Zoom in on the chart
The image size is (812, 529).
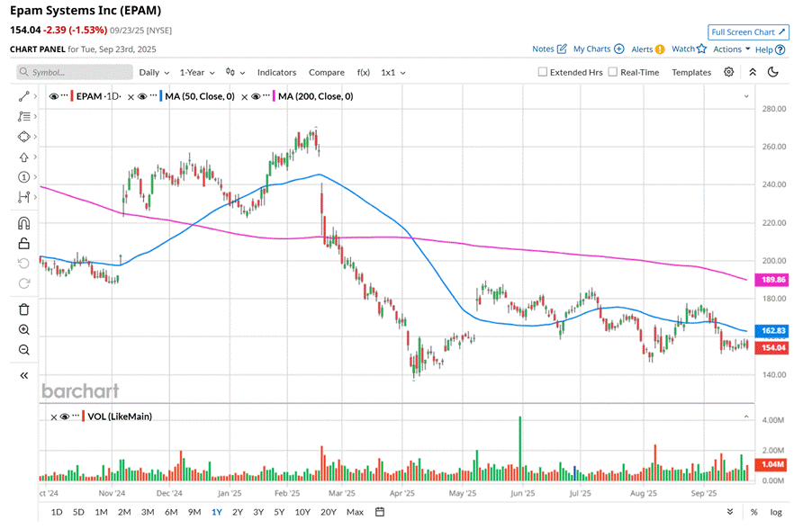pos(23,329)
